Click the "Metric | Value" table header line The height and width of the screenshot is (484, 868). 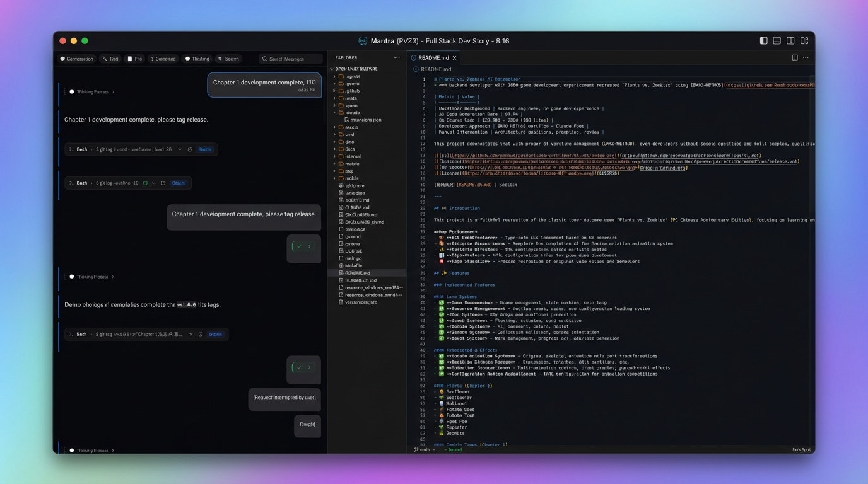[457, 96]
